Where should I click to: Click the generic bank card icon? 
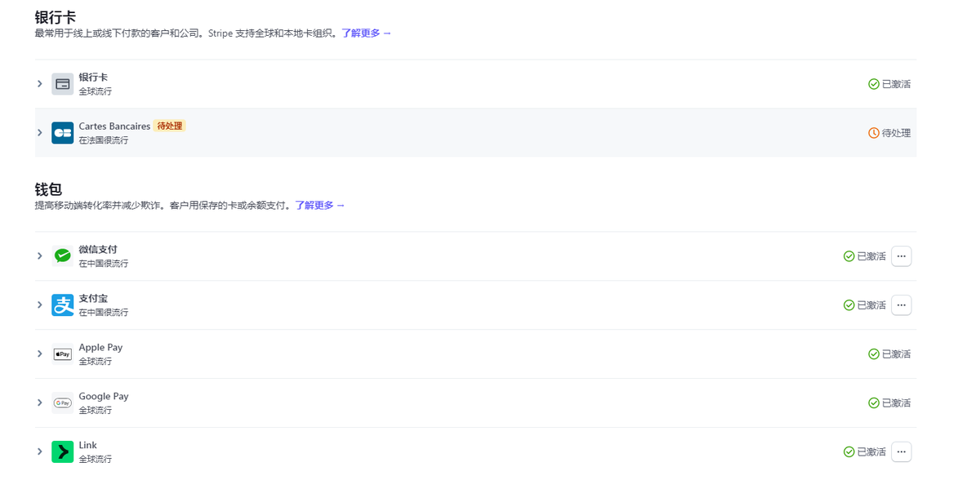63,84
